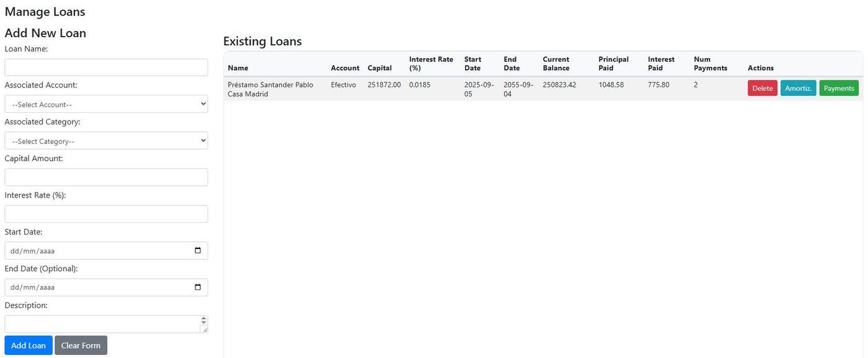Image resolution: width=868 pixels, height=358 pixels.
Task: Click the Name column header
Action: point(237,68)
